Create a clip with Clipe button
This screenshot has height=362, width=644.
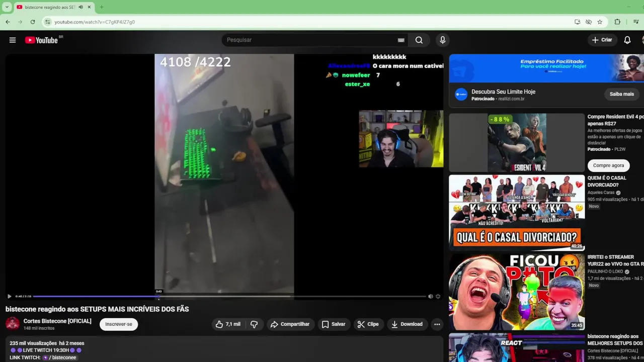point(368,324)
